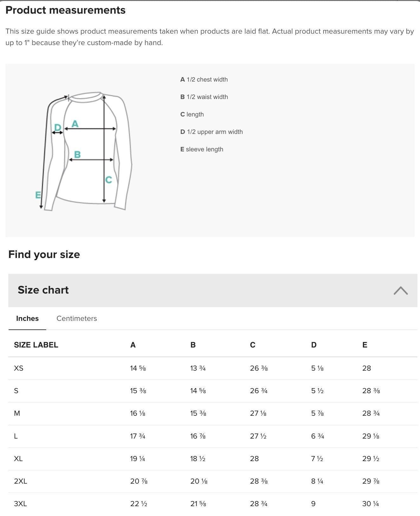This screenshot has width=420, height=516.
Task: Select the letter B on the diagram
Action: [x=77, y=155]
